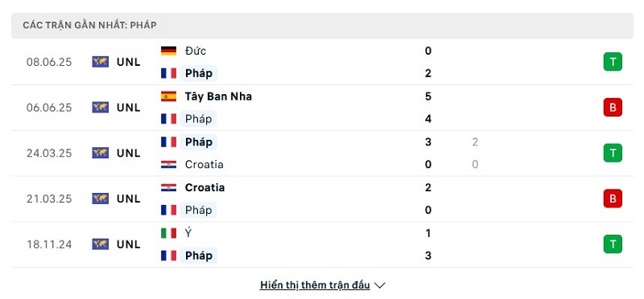Viewport: 644px width, 299px height.
Task: Click the UNL league icon for 18.11.24
Action: 100,244
